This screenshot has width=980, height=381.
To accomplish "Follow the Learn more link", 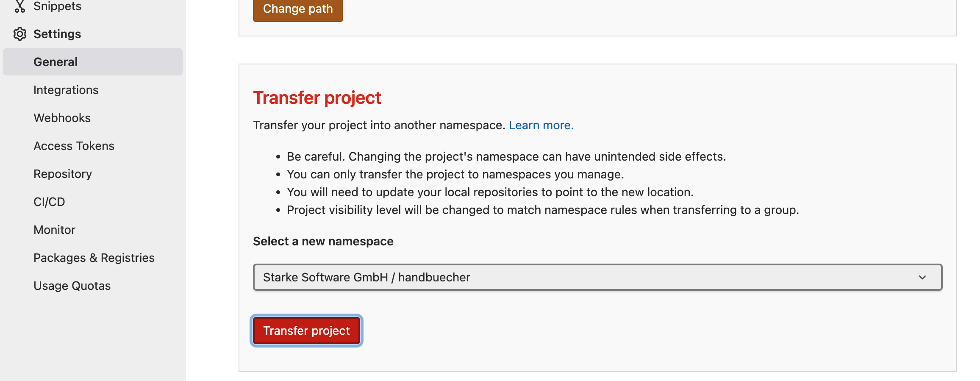I will 541,125.
